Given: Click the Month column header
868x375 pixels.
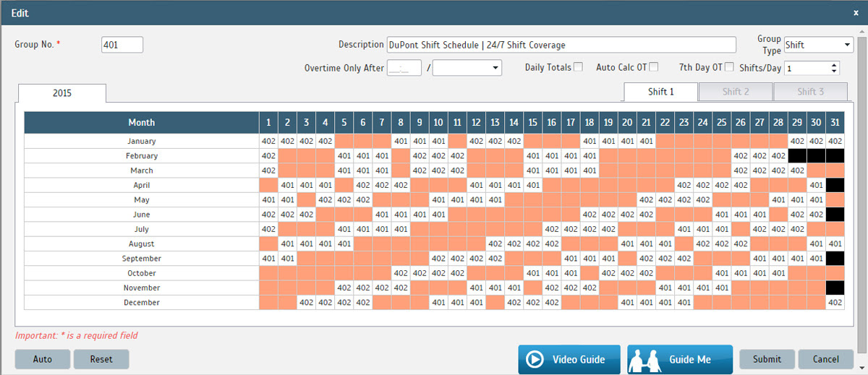Looking at the screenshot, I should click(x=142, y=123).
